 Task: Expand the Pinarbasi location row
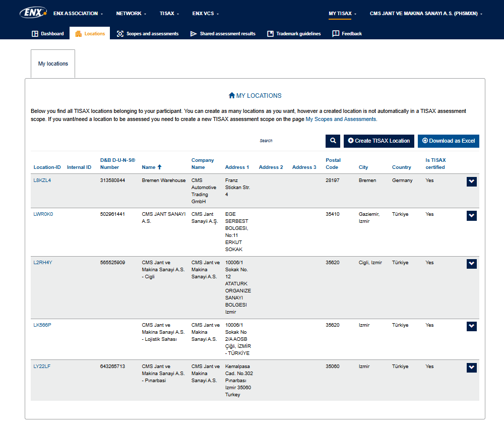471,368
